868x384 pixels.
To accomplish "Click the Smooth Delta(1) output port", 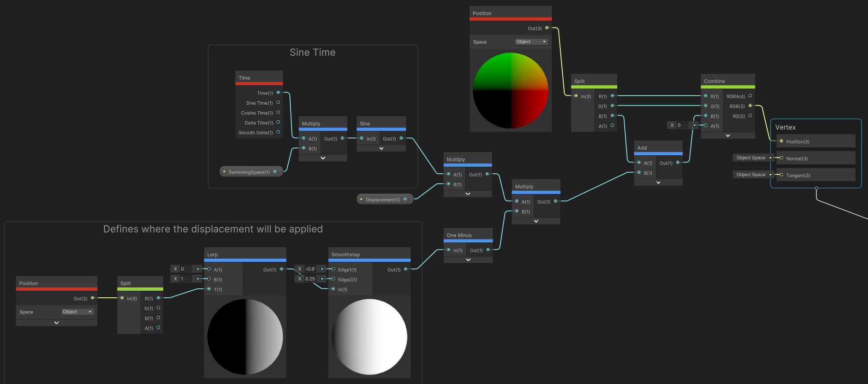I will coord(278,132).
